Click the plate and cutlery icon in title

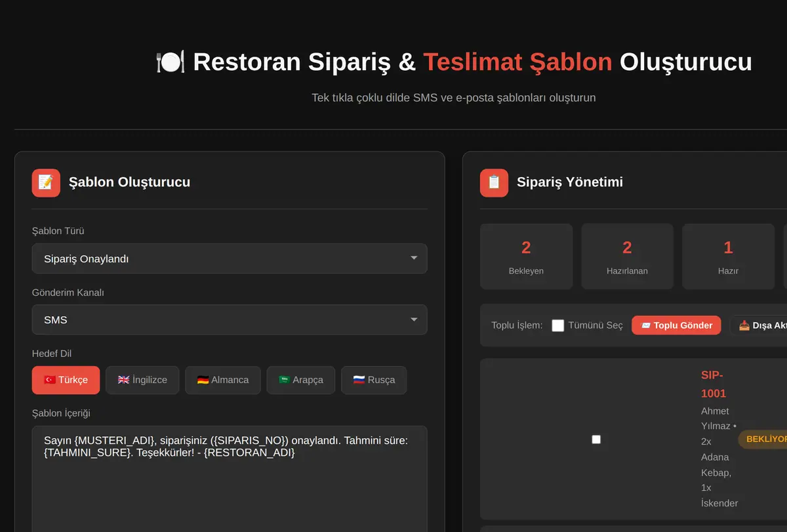pos(171,62)
